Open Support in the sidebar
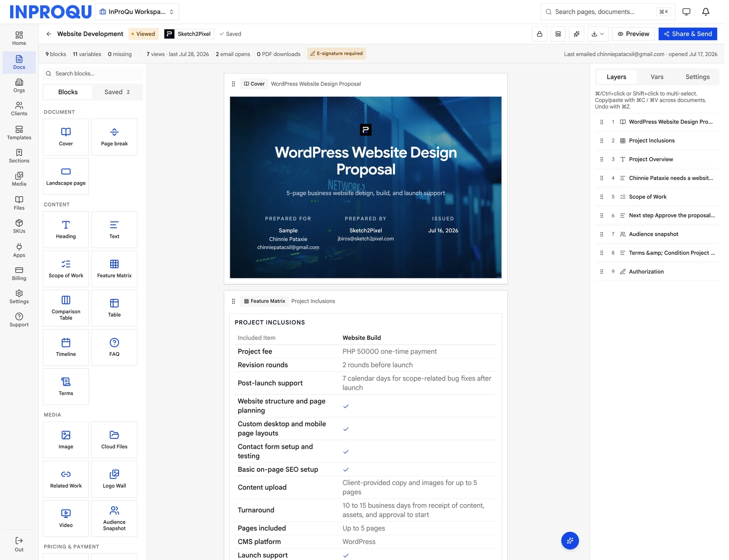Viewport: 729px width, 560px height. pos(19,319)
